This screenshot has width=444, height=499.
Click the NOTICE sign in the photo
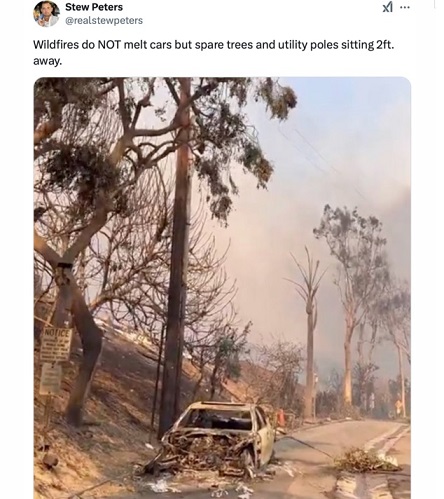[x=56, y=345]
